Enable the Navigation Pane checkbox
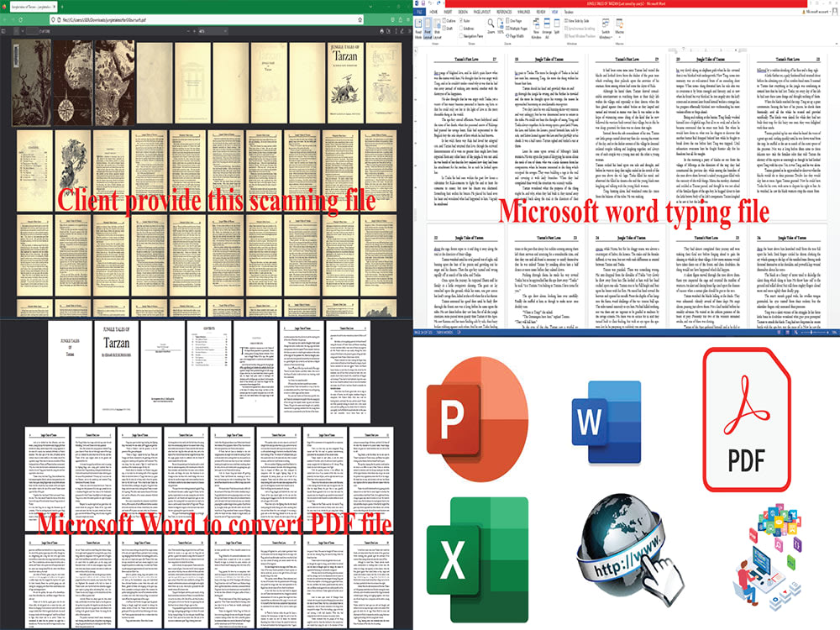The width and height of the screenshot is (840, 630). coord(471,36)
